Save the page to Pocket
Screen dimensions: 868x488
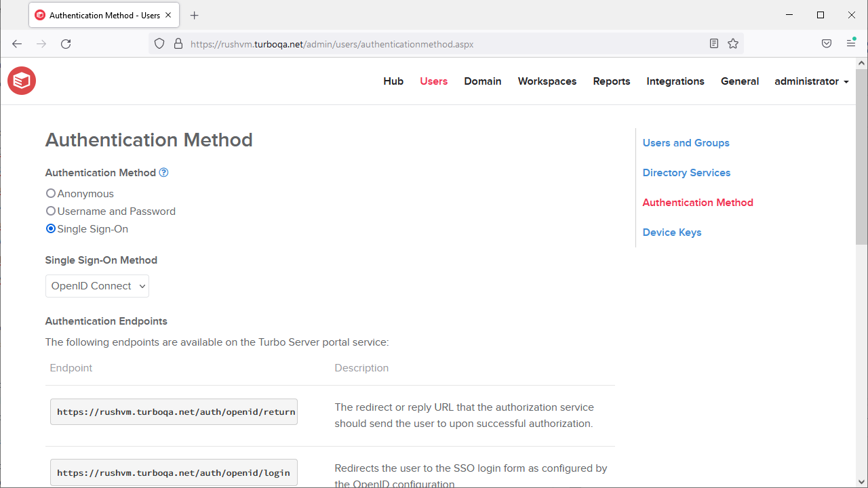[827, 43]
